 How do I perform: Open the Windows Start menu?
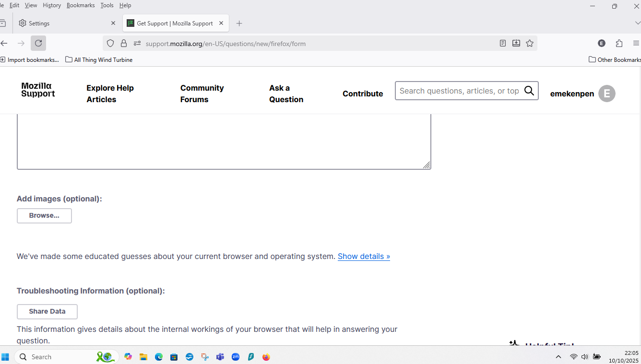[5, 357]
